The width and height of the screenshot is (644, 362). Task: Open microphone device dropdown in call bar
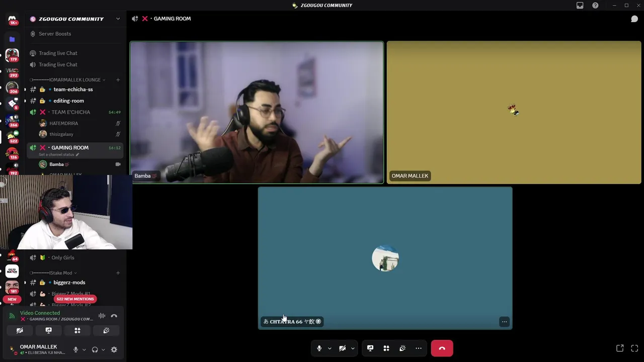[330, 348]
